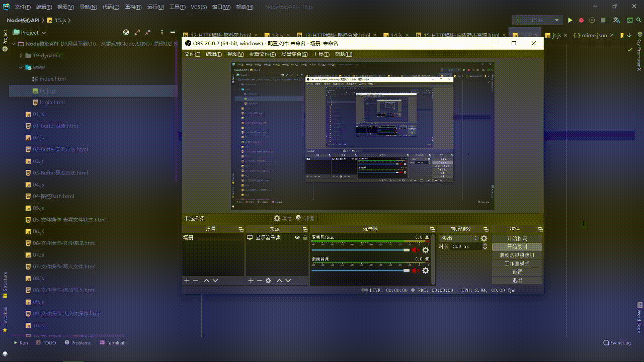Open mixer settings gear for 麦克风/Aux
This screenshot has height=362, width=644.
426,250
